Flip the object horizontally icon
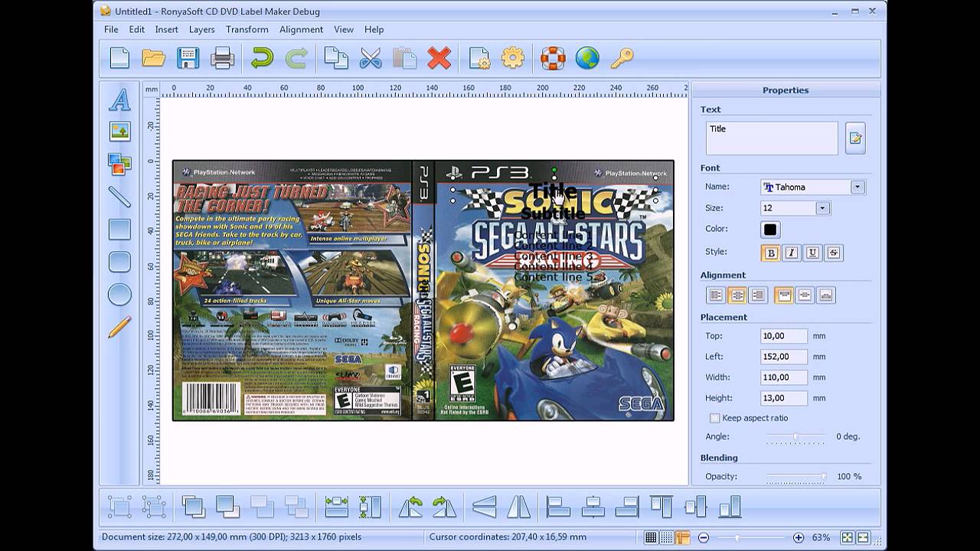 click(x=518, y=507)
